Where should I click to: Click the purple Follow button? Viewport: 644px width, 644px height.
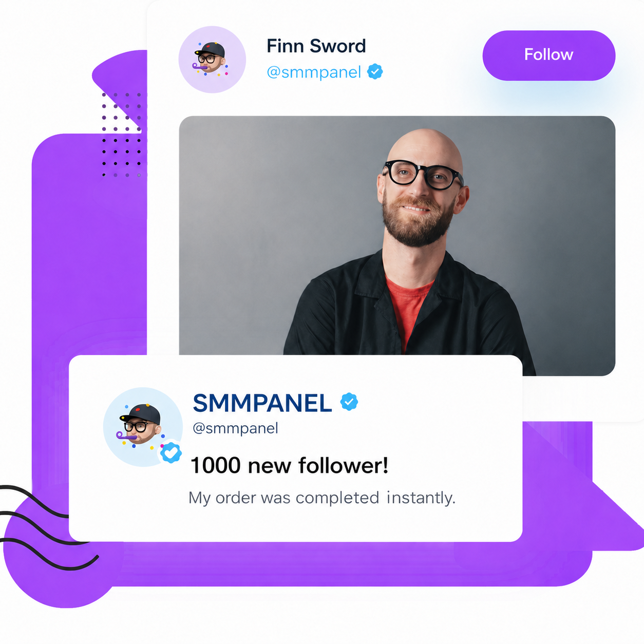pyautogui.click(x=548, y=55)
